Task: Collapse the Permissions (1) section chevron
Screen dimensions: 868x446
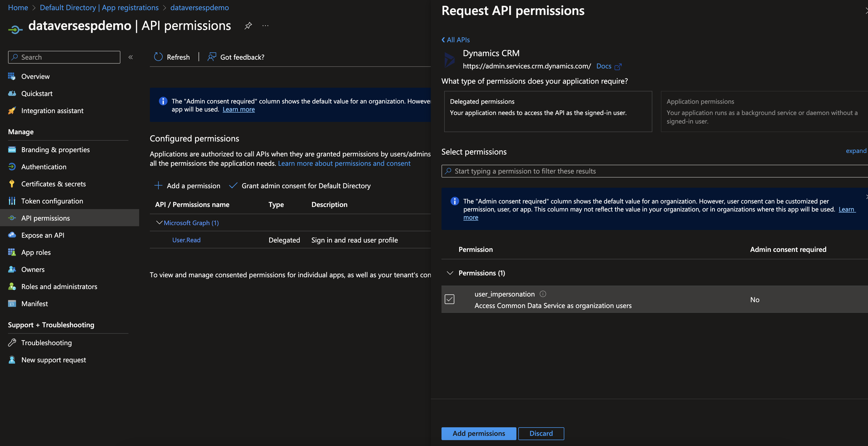Action: 450,273
